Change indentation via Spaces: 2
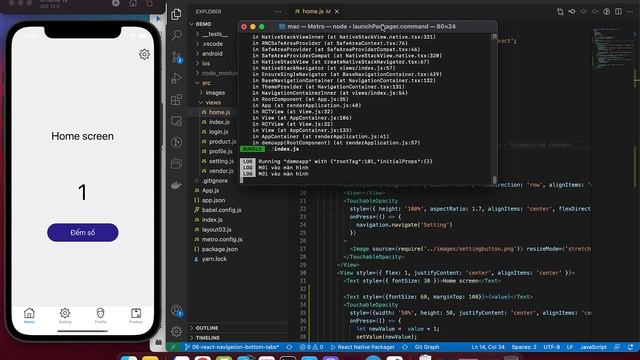The width and height of the screenshot is (640, 360). tap(524, 347)
